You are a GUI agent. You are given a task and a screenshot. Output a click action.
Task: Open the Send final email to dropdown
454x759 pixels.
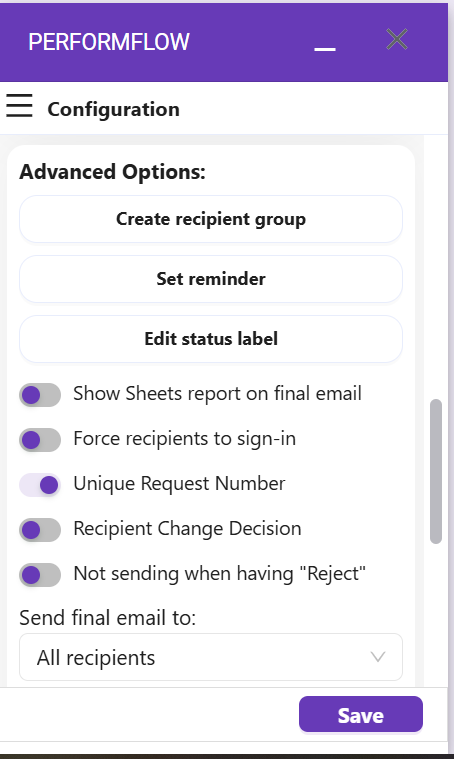(211, 657)
